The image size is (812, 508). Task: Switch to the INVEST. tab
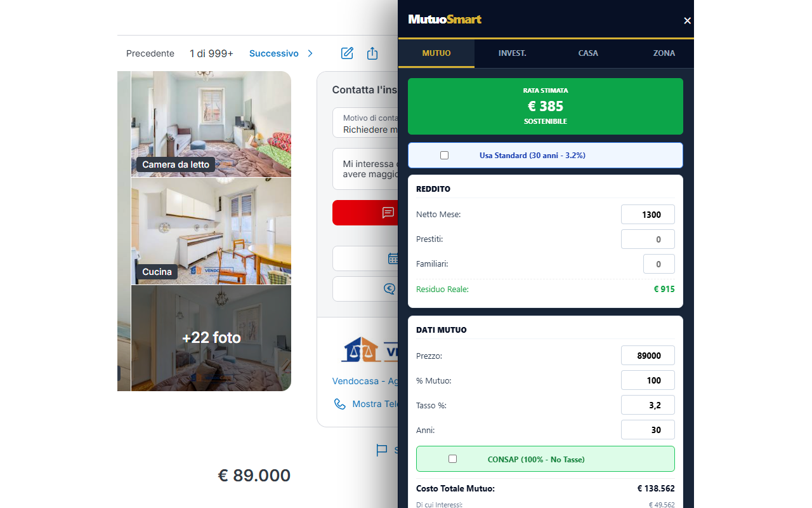513,53
